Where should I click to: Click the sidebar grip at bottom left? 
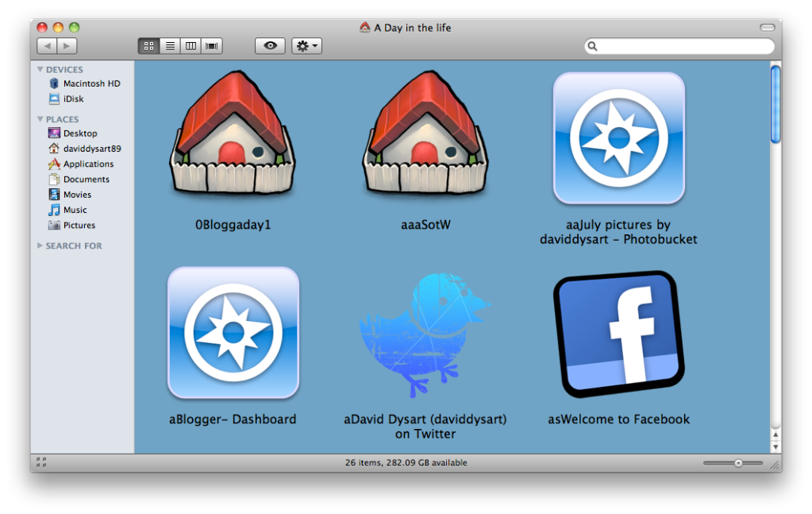[41, 462]
